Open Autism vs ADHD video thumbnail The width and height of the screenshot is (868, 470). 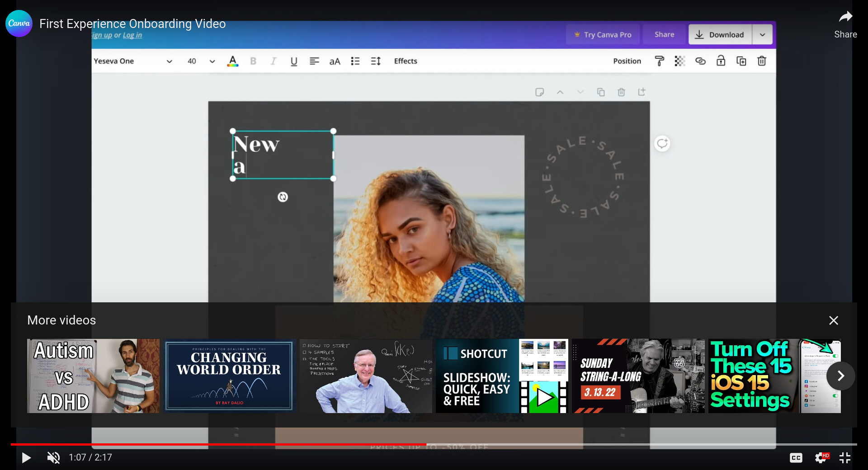pos(94,376)
